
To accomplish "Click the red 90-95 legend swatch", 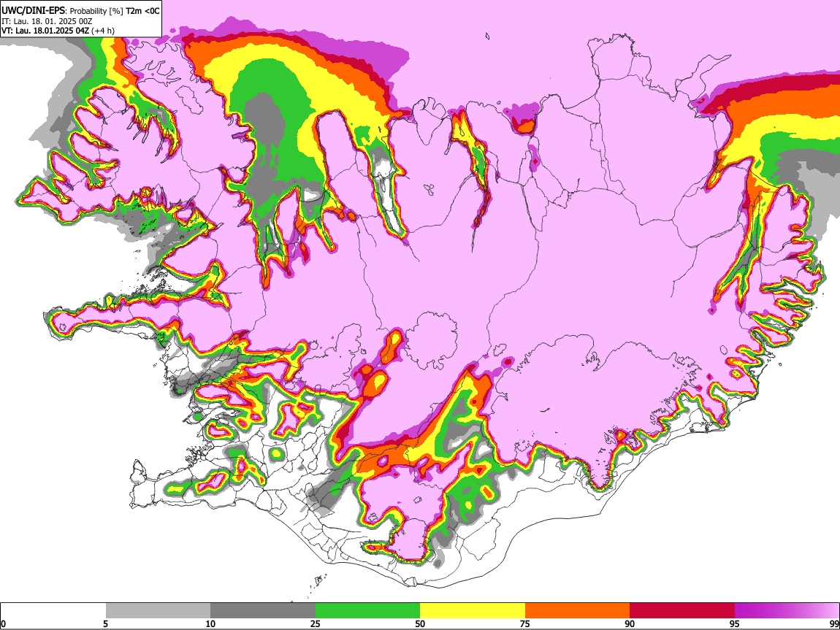I will coord(682,611).
